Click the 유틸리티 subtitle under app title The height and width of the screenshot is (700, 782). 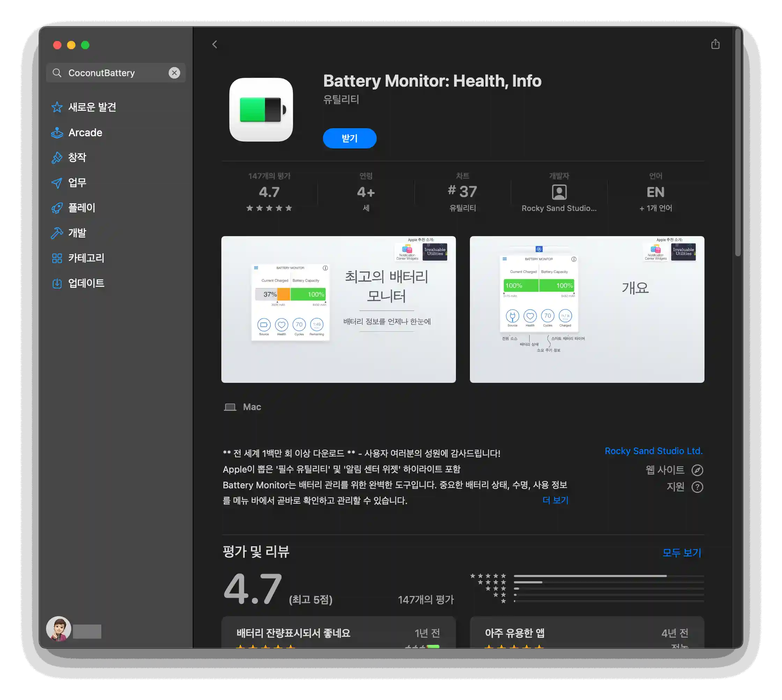pos(341,99)
